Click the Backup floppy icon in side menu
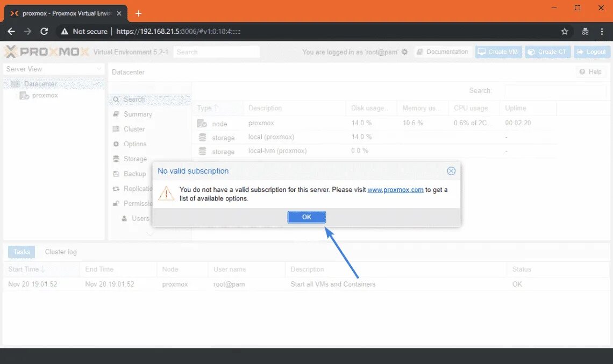613x364 pixels. [x=116, y=174]
